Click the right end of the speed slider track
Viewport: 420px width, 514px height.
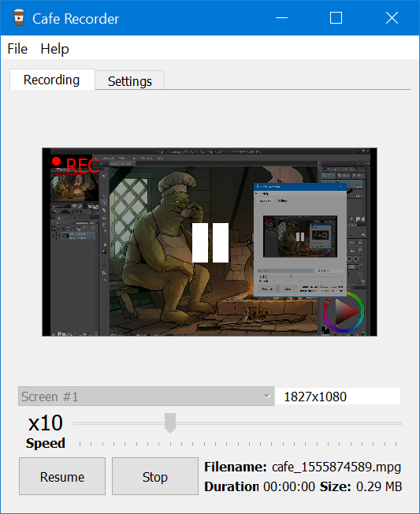click(x=400, y=423)
